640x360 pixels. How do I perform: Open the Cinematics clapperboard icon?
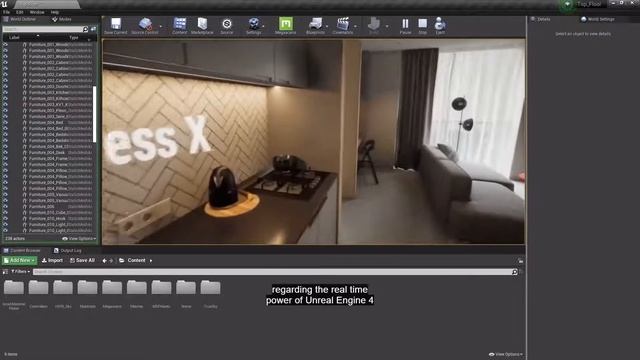click(343, 24)
